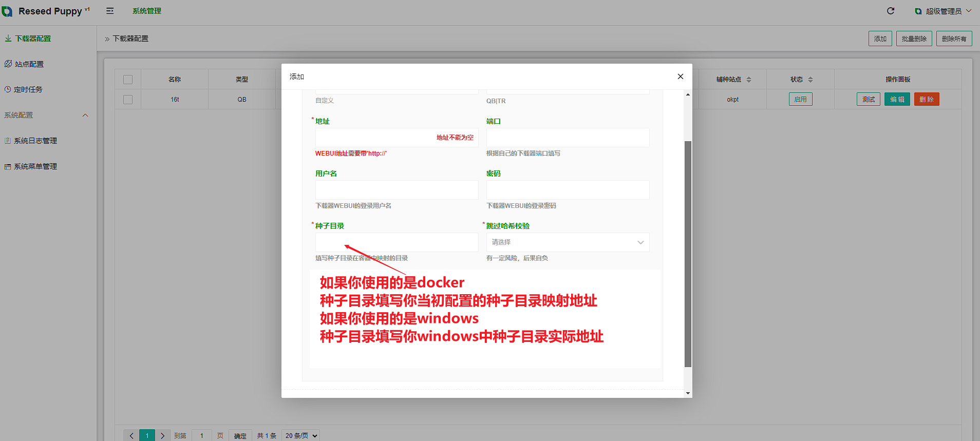Image resolution: width=980 pixels, height=441 pixels.
Task: Toggle the 启用 status of 16t
Action: click(x=800, y=99)
